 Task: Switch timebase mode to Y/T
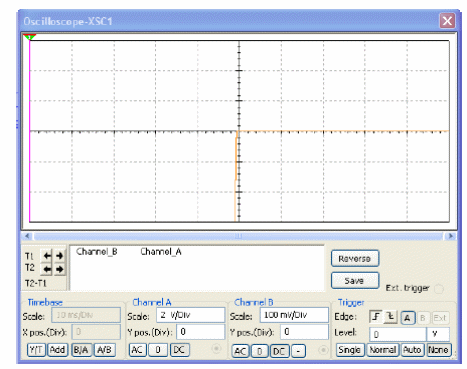click(x=36, y=350)
